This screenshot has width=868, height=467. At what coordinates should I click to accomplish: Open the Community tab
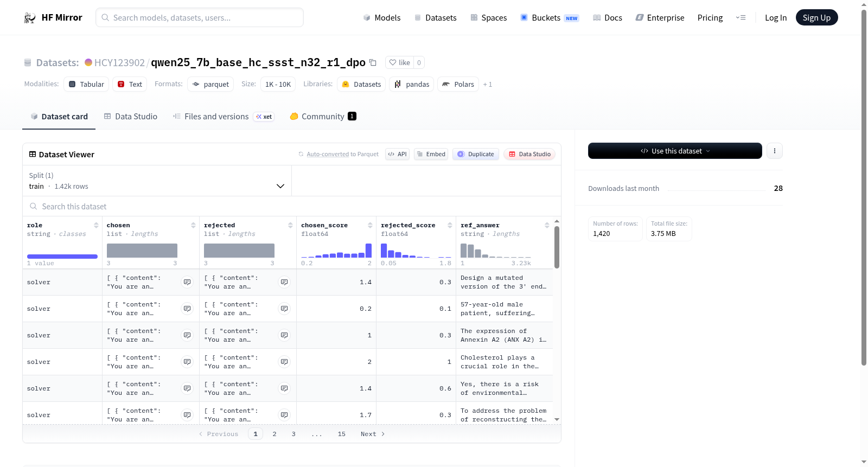click(x=323, y=117)
